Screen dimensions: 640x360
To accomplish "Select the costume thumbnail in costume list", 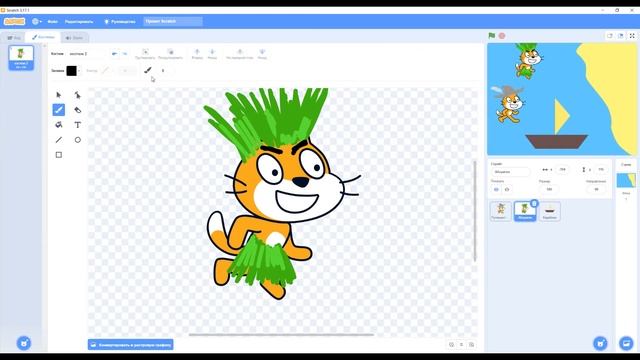I will (x=21, y=58).
